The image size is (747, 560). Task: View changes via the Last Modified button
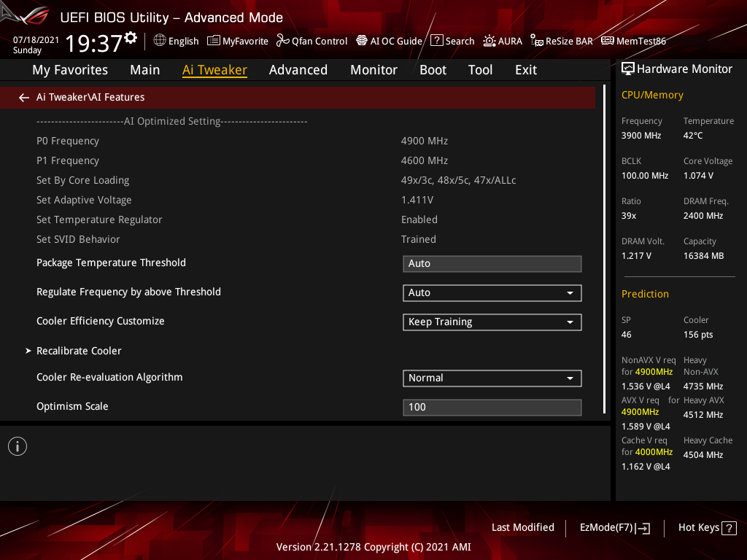pos(522,527)
